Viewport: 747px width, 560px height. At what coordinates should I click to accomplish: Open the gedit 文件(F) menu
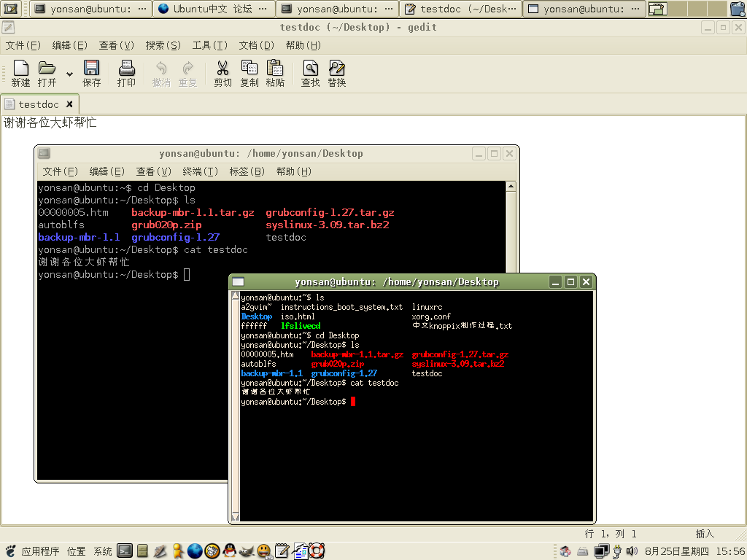(23, 45)
